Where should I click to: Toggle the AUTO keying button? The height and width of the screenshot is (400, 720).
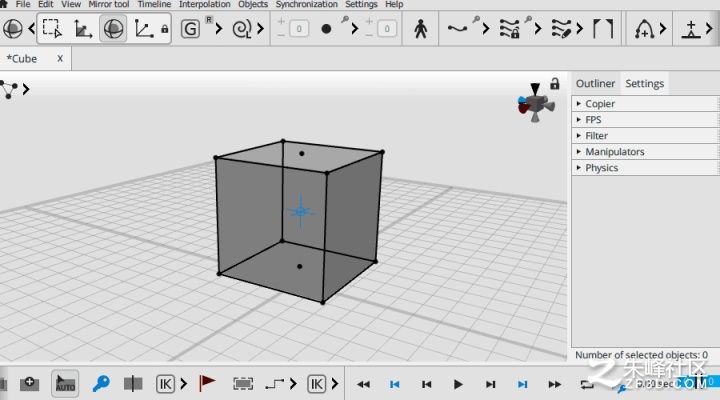[x=65, y=383]
